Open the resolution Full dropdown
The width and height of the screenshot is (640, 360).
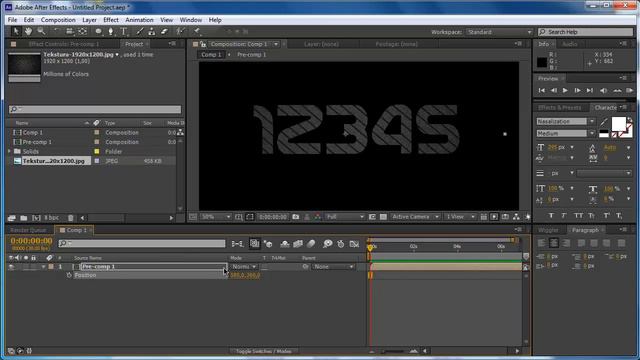tap(344, 217)
